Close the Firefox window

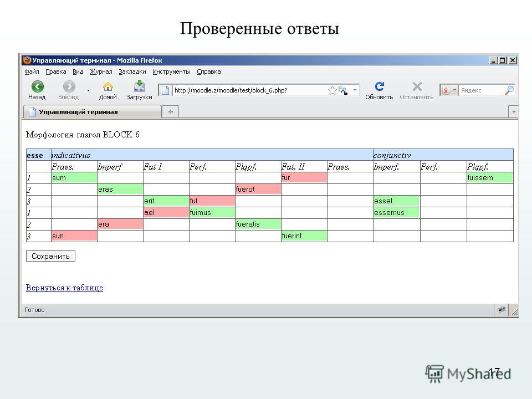pos(513,60)
